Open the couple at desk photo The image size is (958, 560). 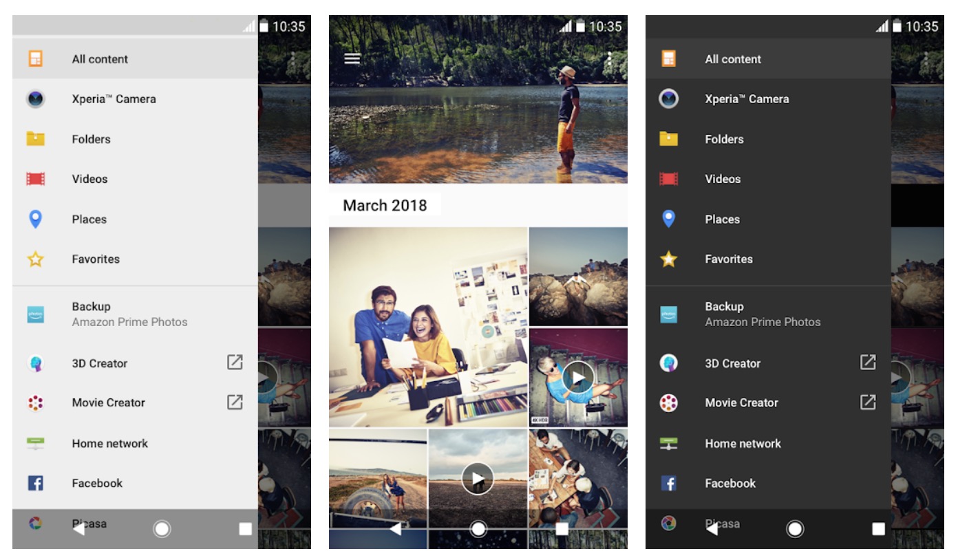(x=428, y=327)
